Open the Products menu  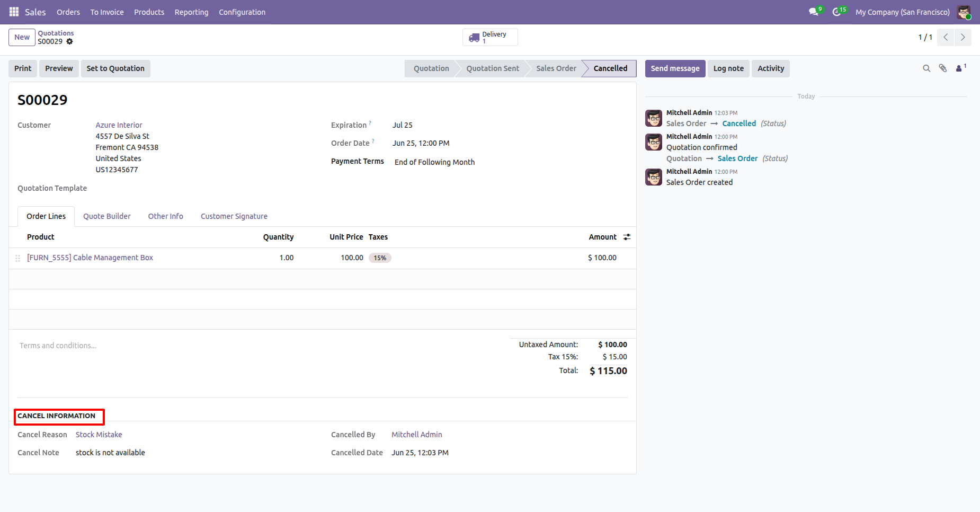(x=149, y=12)
